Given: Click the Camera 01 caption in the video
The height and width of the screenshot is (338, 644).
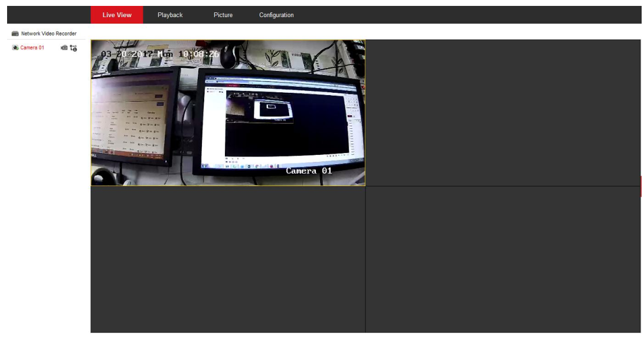Looking at the screenshot, I should 309,171.
